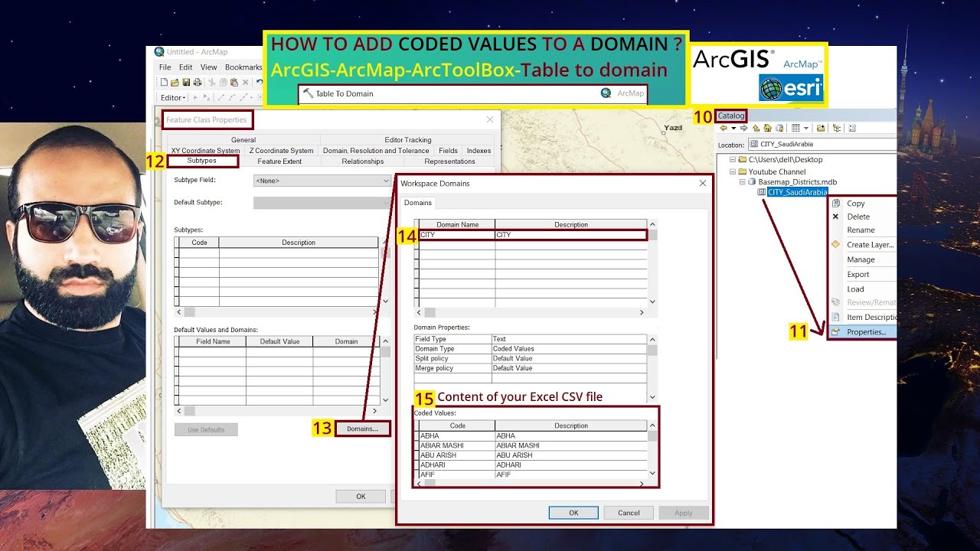Select CITY_SaudiArabia in Catalog tree

pos(797,192)
